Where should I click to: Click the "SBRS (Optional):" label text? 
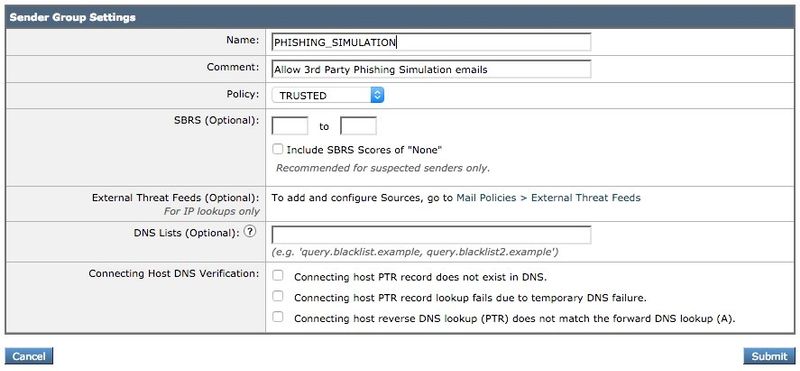tap(216, 120)
